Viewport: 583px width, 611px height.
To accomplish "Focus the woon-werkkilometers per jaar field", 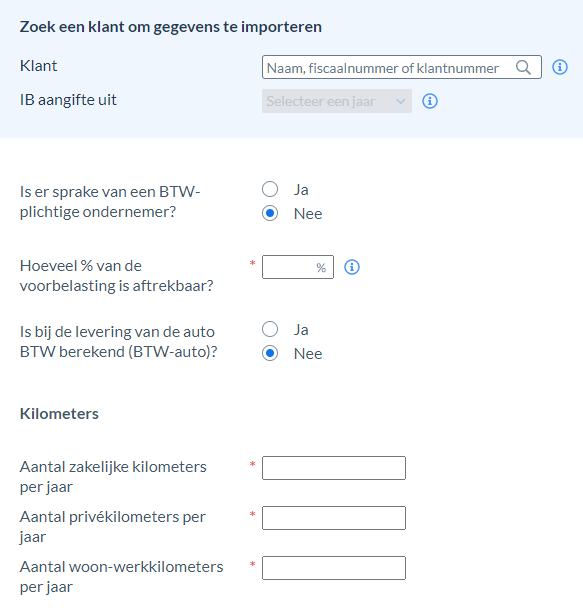I will (x=334, y=568).
